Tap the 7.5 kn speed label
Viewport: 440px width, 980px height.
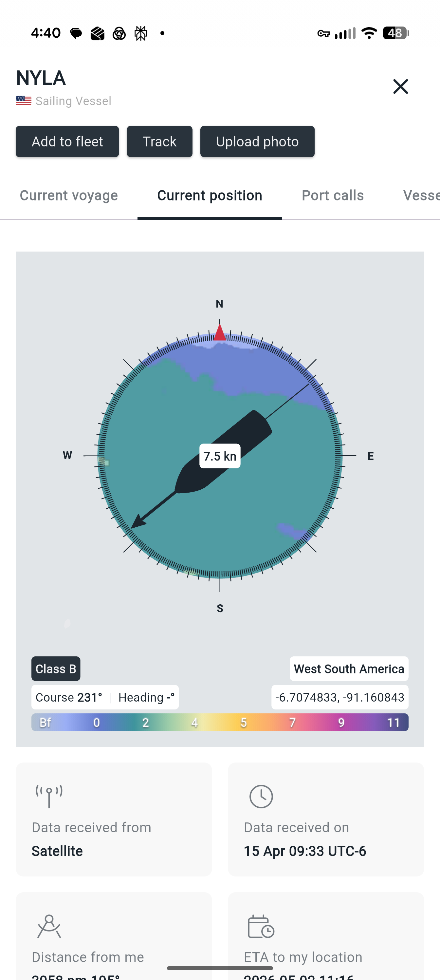(220, 456)
